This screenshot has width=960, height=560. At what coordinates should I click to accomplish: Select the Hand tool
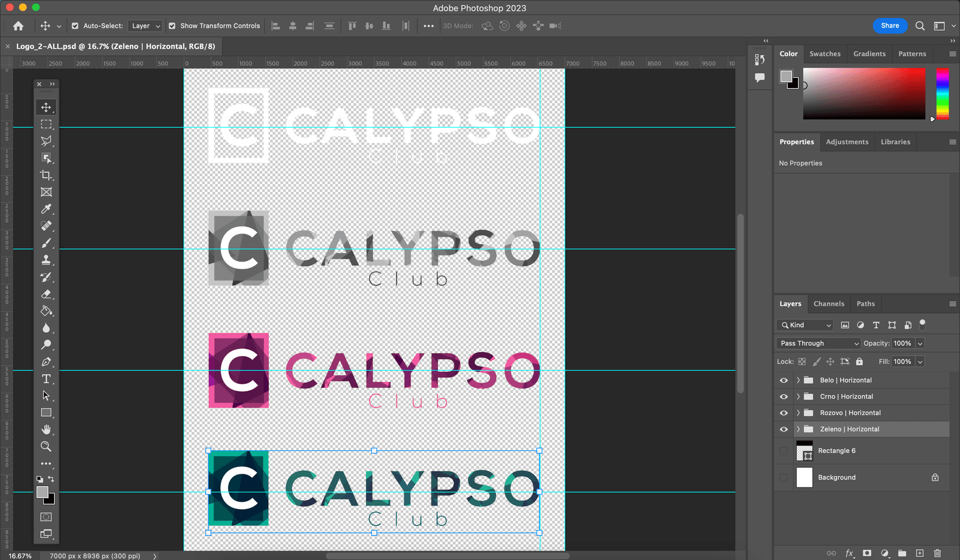pos(46,430)
